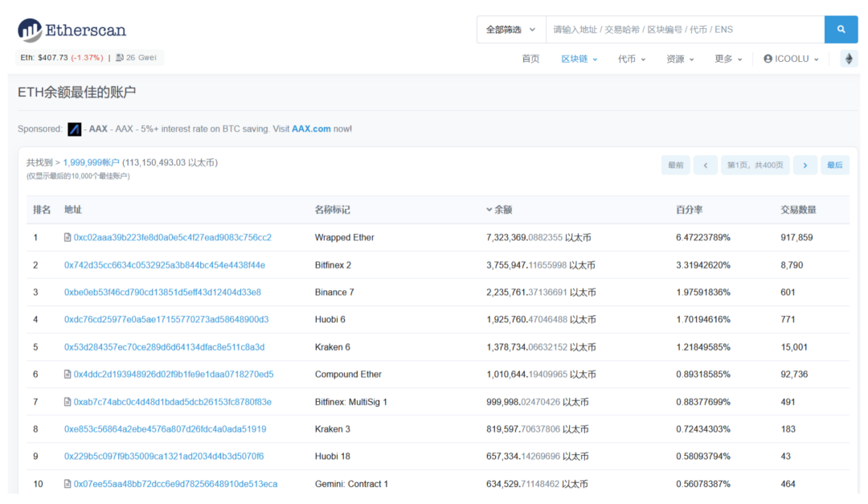868x504 pixels.
Task: Open Huobi 6 address 0xdc76cd25…
Action: pos(166,320)
